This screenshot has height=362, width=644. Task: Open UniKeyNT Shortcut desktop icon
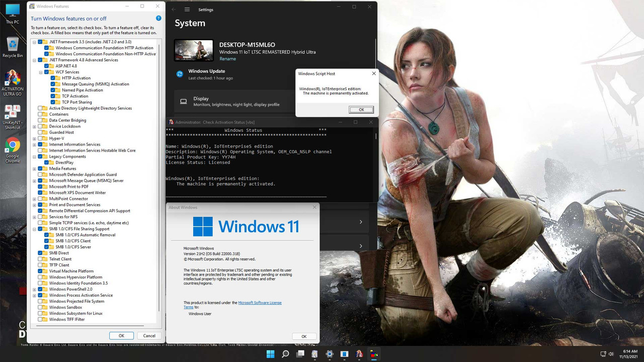(13, 117)
